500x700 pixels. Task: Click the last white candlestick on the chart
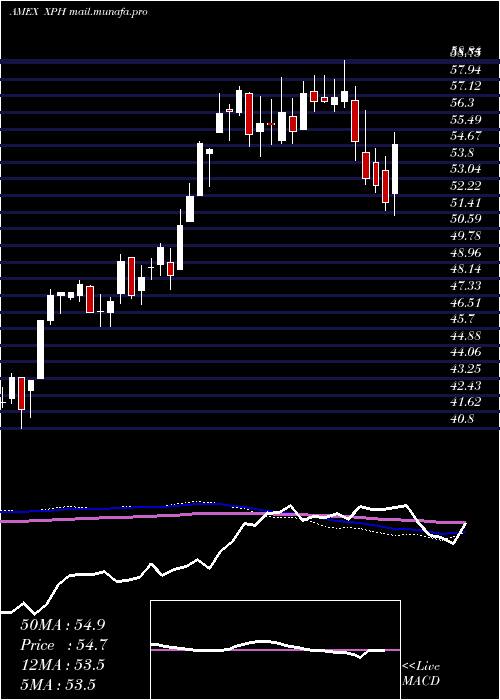coord(395,169)
